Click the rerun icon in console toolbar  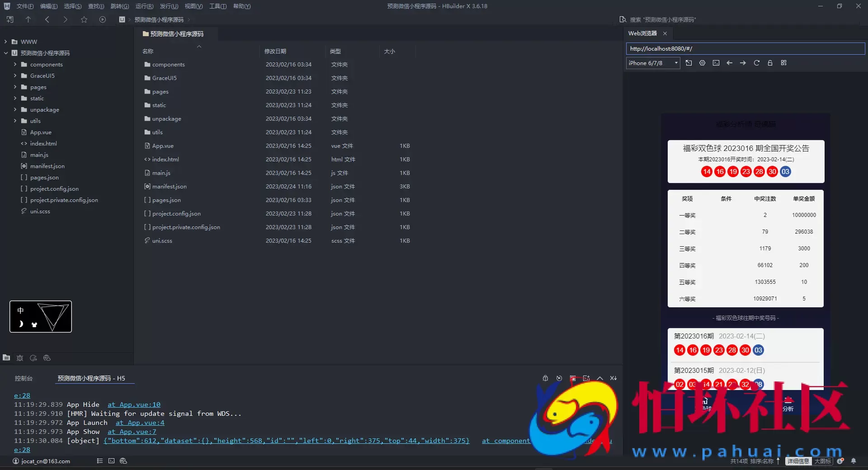click(559, 378)
